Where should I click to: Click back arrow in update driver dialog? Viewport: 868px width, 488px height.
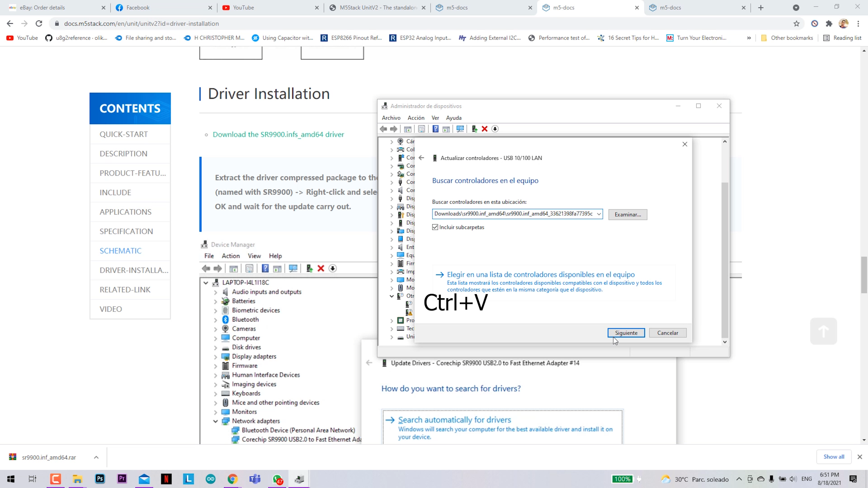(421, 158)
